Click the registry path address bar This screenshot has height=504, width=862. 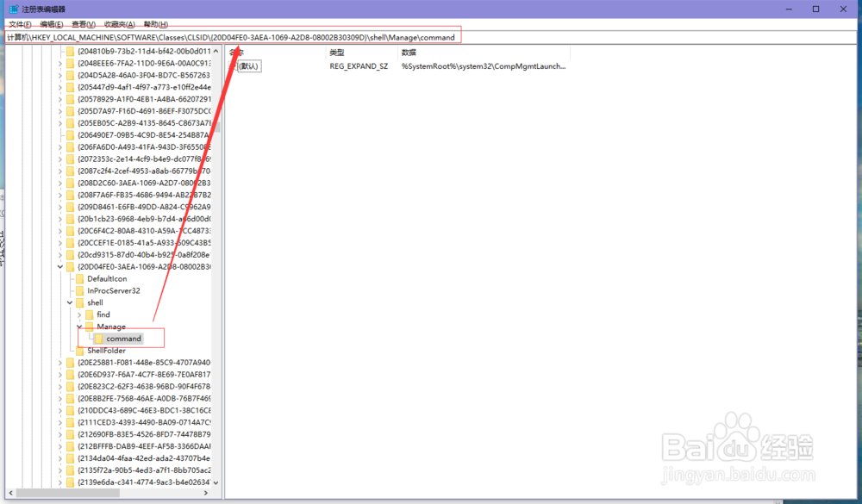pos(431,37)
